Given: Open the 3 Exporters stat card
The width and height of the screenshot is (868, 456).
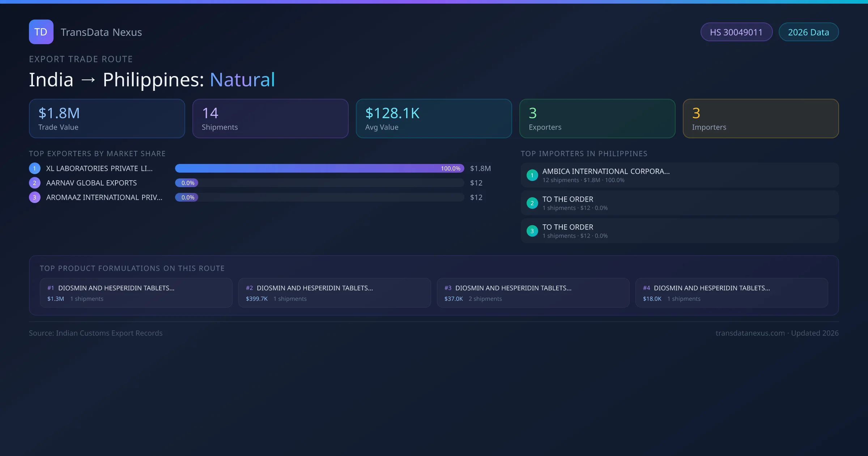Looking at the screenshot, I should tap(597, 119).
